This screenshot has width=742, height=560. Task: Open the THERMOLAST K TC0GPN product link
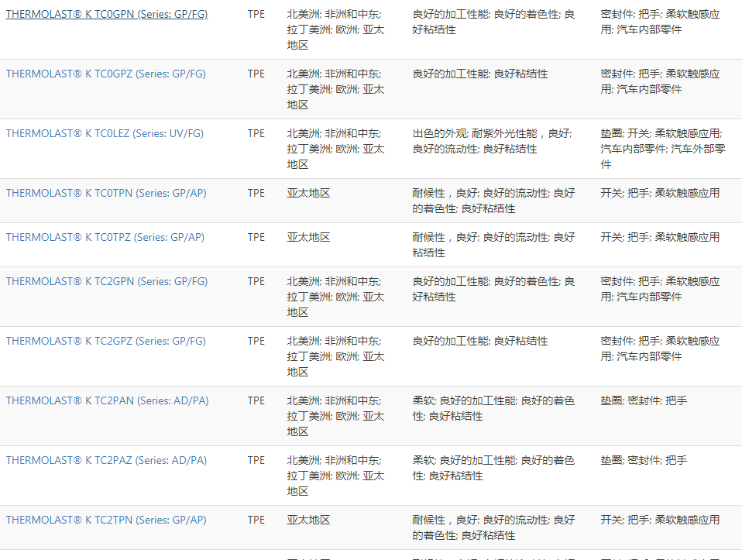point(107,14)
